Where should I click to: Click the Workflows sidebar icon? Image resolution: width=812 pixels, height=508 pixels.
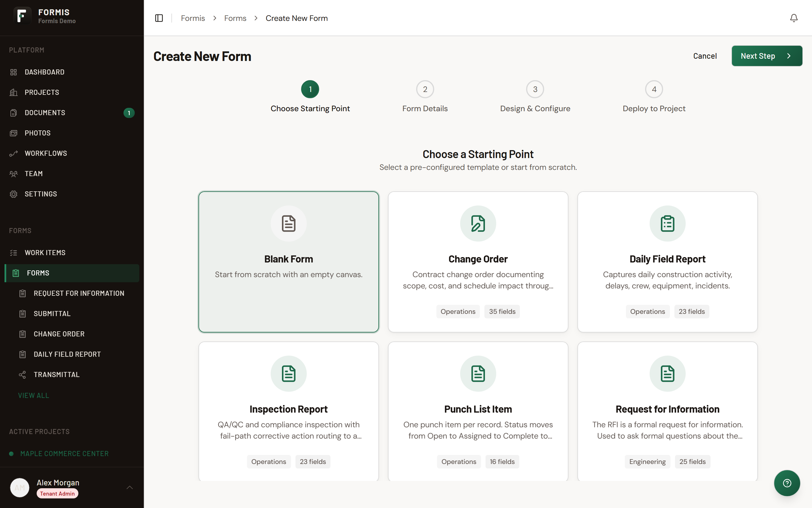pos(14,154)
